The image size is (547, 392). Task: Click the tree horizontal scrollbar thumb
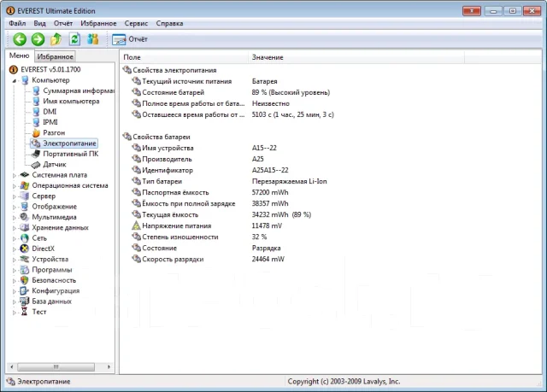click(x=56, y=366)
